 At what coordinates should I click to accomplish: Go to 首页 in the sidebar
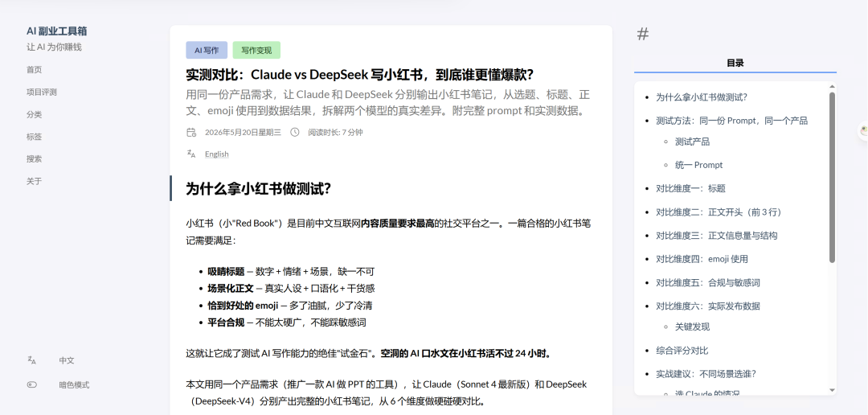(x=34, y=70)
